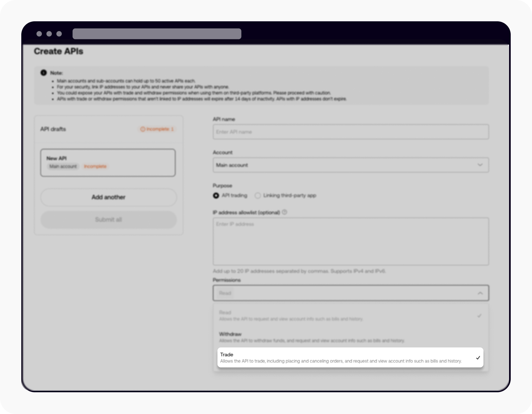Viewport: 532px width, 414px height.
Task: Select the Linking third-party app radio button
Action: point(258,196)
